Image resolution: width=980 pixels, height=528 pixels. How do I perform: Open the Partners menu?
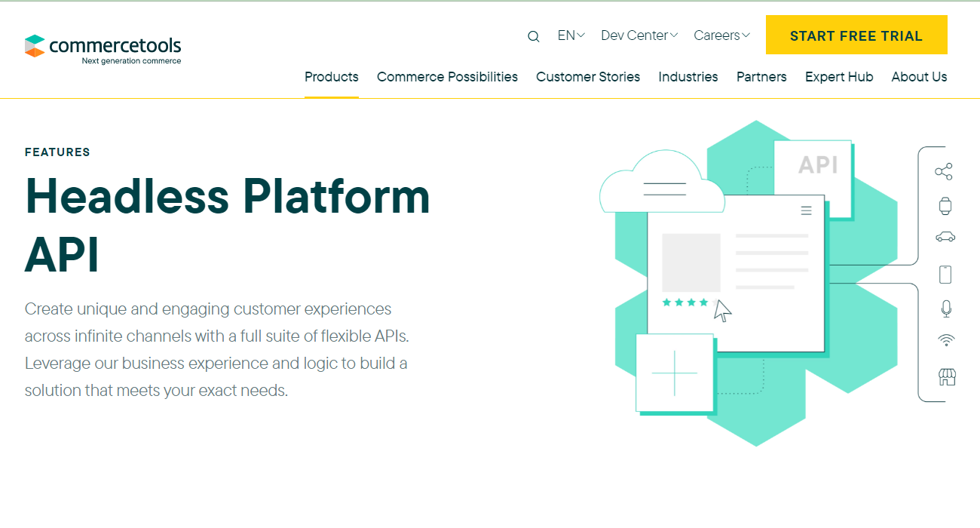pyautogui.click(x=761, y=77)
